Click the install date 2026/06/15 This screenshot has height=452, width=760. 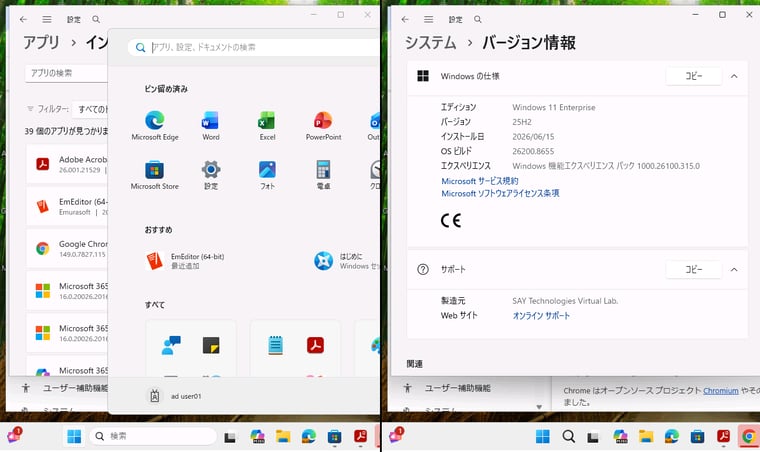point(533,137)
